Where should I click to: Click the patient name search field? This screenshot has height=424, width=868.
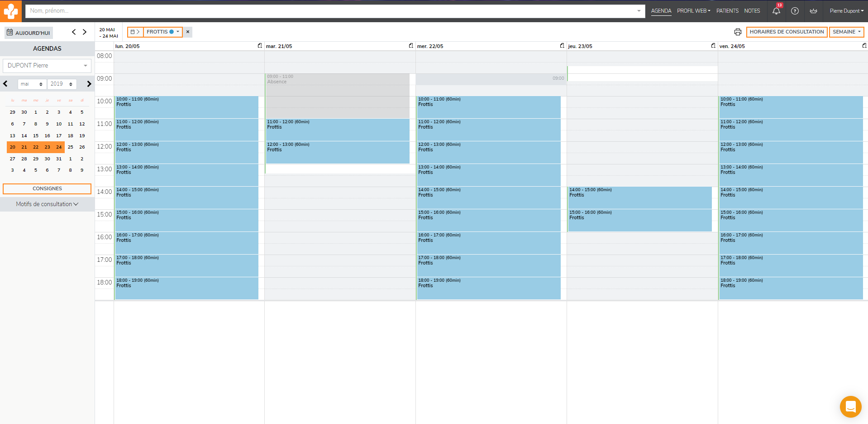pos(330,11)
